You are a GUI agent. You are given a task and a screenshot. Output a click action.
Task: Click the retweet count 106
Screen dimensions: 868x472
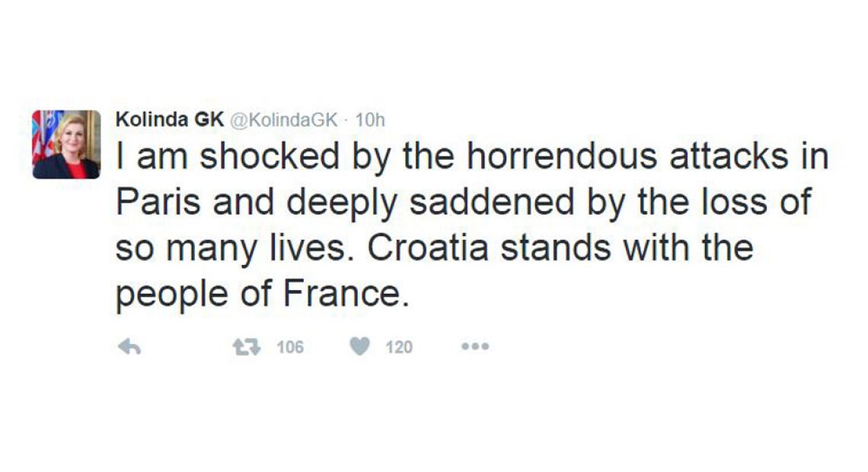[290, 348]
